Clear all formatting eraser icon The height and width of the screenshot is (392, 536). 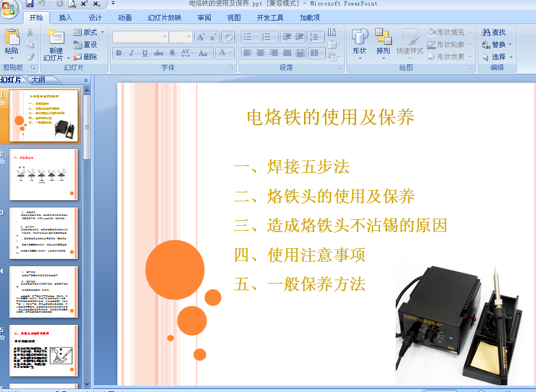point(227,37)
